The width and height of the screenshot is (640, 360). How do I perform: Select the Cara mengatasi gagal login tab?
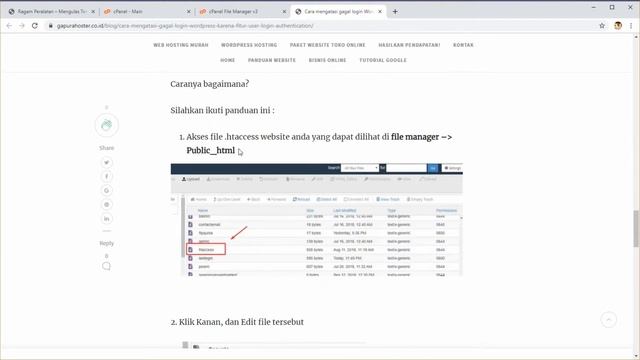(x=338, y=11)
